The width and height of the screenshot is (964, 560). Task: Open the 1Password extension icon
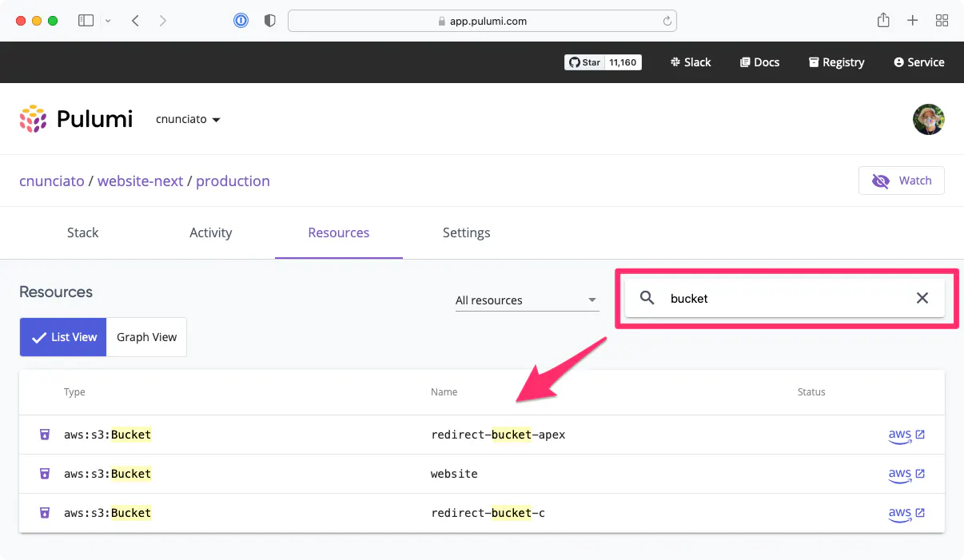[241, 21]
